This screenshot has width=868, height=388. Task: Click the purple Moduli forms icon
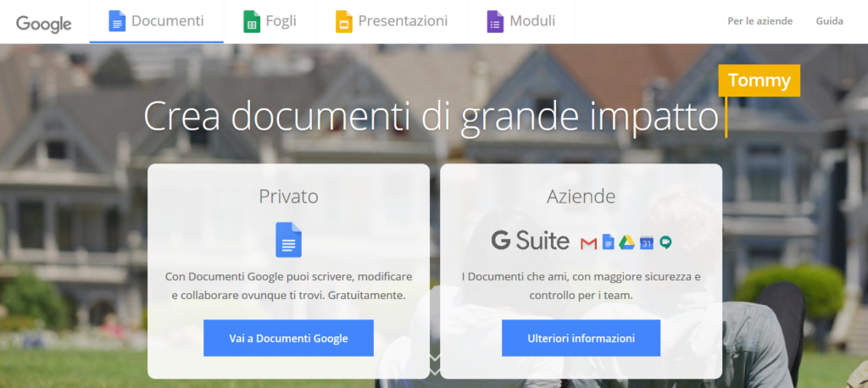tap(495, 21)
